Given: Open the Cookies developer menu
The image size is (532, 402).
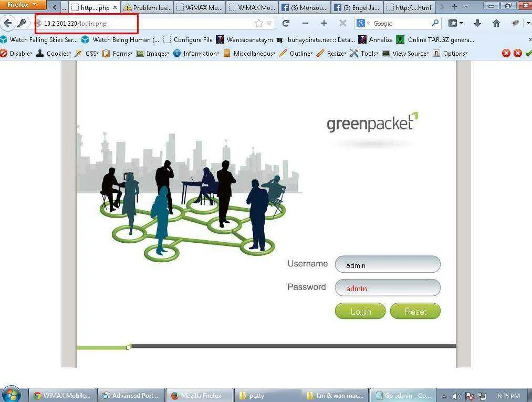Looking at the screenshot, I should tap(54, 53).
